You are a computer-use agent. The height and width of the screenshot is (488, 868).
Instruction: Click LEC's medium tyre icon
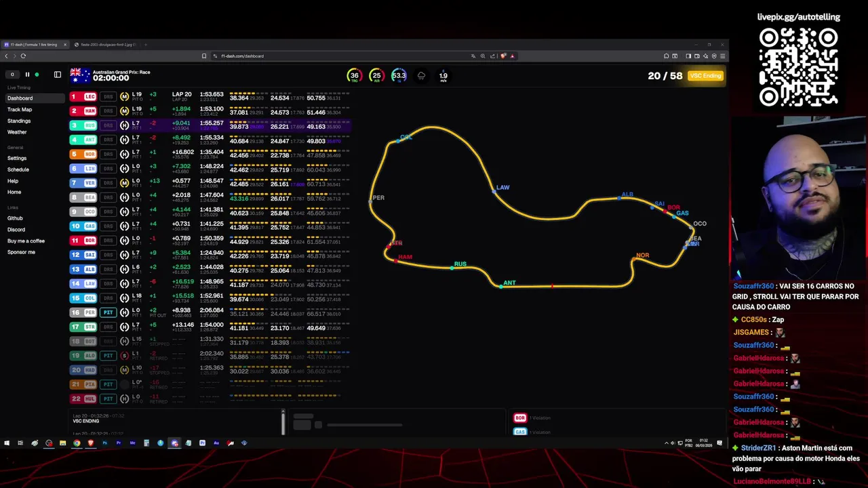pyautogui.click(x=124, y=97)
